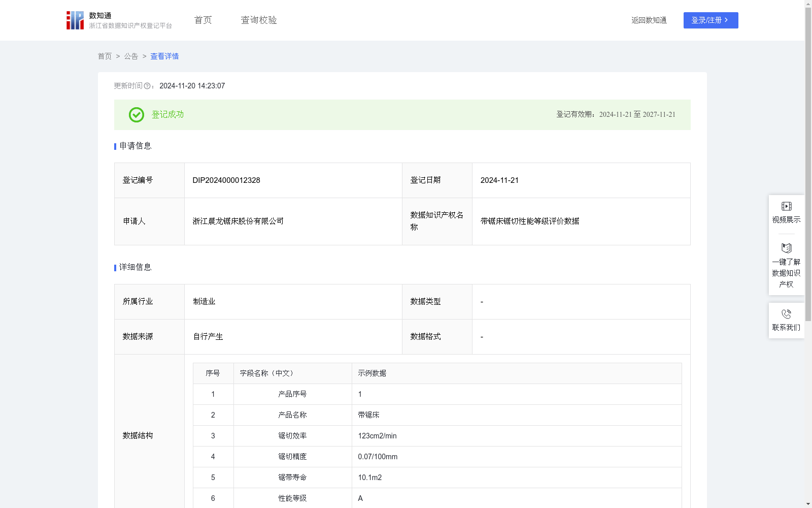Select the registration date 2024-11-21 cell
The height and width of the screenshot is (508, 812).
pos(581,180)
